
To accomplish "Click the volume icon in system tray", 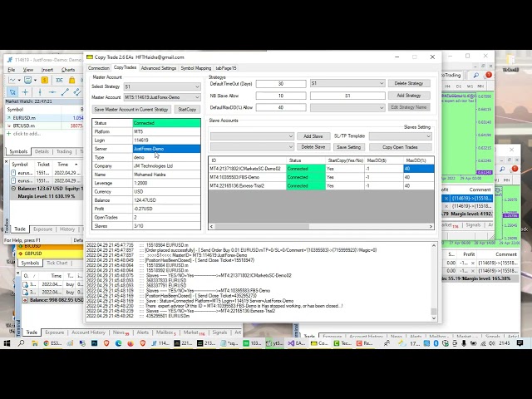I will pyautogui.click(x=491, y=343).
